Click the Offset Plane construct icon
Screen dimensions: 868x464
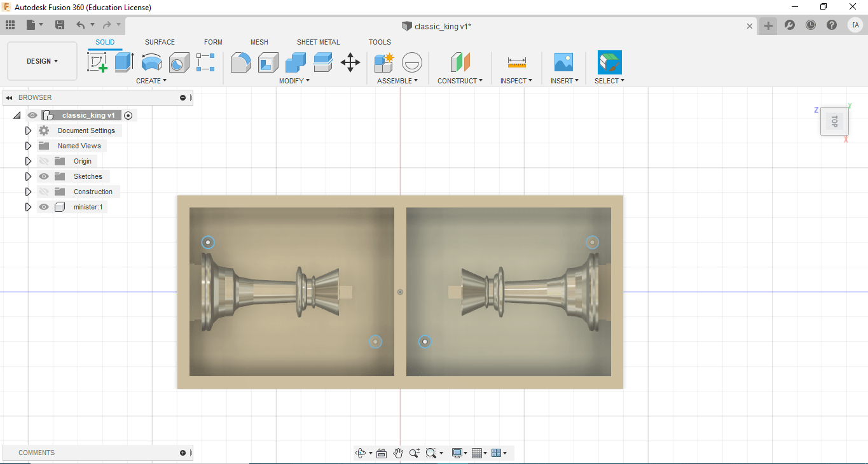460,62
